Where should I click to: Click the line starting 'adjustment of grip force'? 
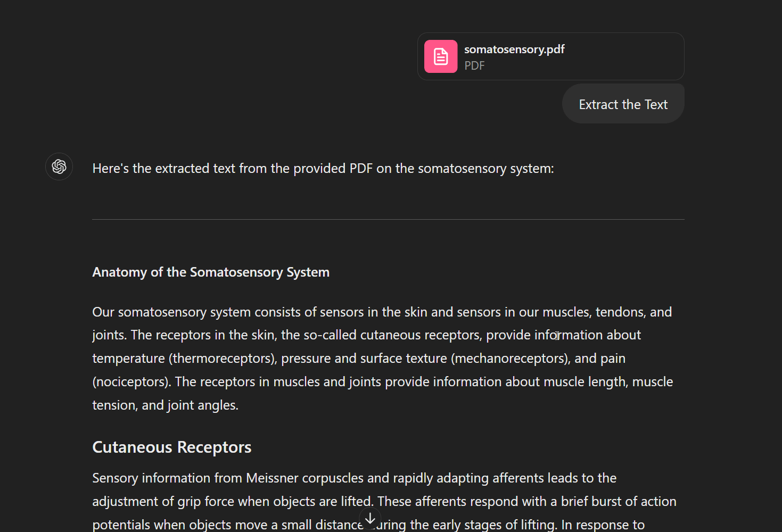(x=384, y=501)
